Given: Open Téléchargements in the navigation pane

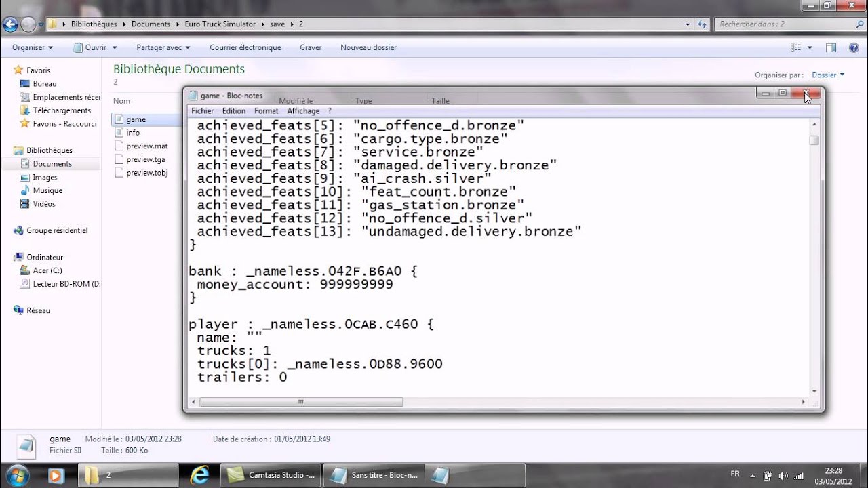Looking at the screenshot, I should [x=62, y=110].
